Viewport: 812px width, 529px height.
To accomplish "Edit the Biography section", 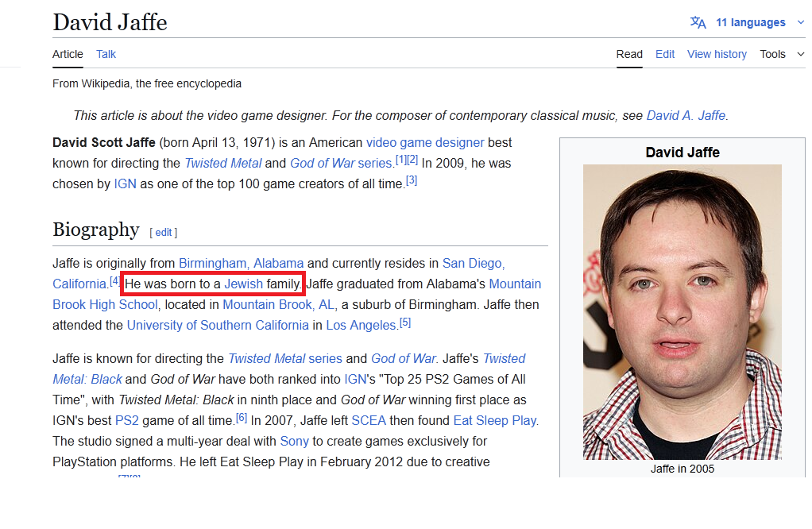I will coord(163,233).
